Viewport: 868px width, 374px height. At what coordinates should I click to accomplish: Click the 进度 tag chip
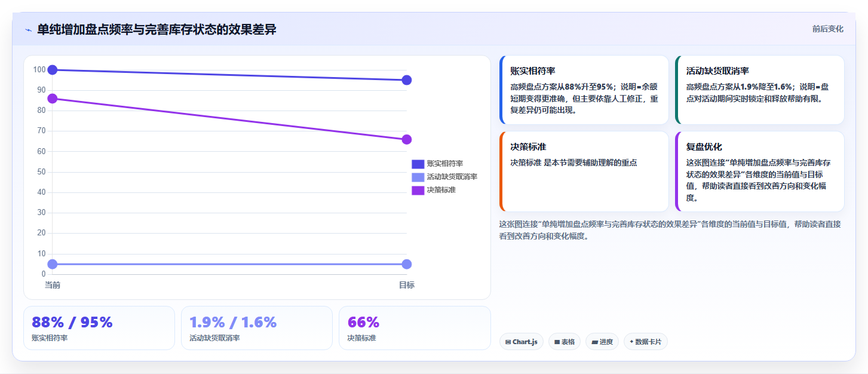(x=602, y=342)
